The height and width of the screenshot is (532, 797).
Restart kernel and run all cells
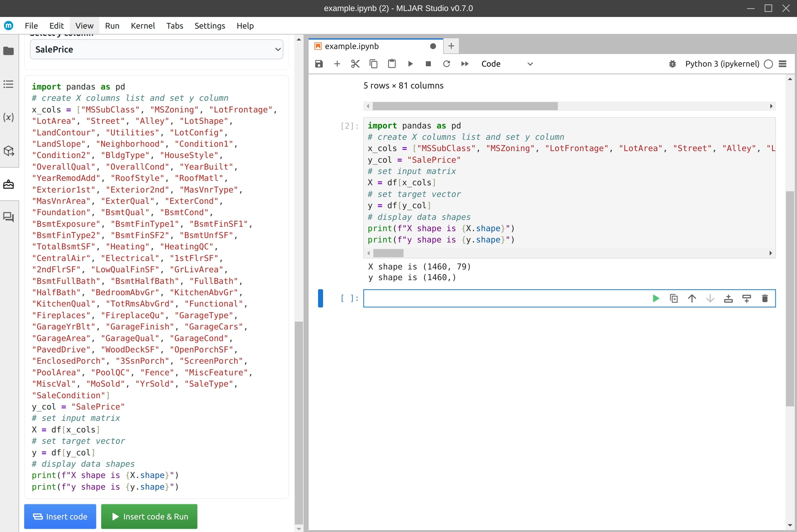(465, 64)
